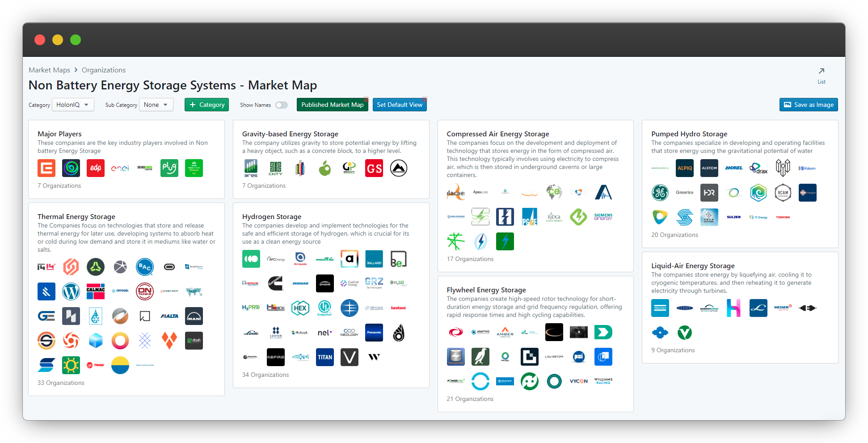Click the Thermal Energy Storage heading
The width and height of the screenshot is (868, 443).
[76, 217]
